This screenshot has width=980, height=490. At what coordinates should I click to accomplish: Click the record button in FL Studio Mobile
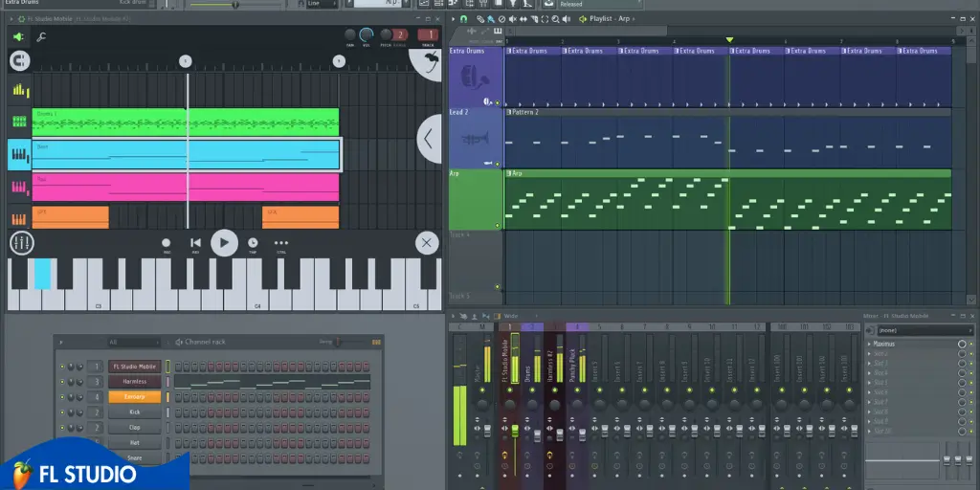[167, 242]
